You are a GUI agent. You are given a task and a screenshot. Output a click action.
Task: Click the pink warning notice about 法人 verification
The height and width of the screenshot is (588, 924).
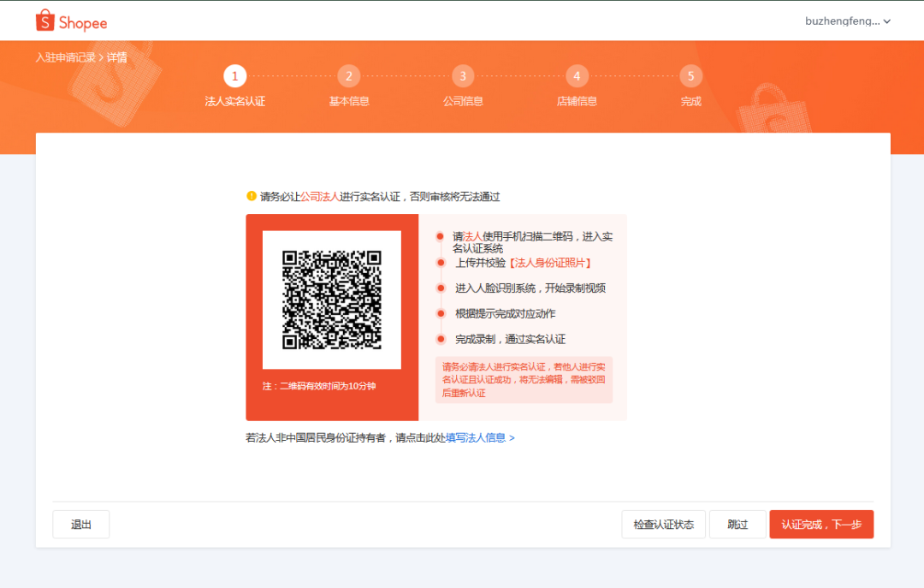tap(524, 380)
